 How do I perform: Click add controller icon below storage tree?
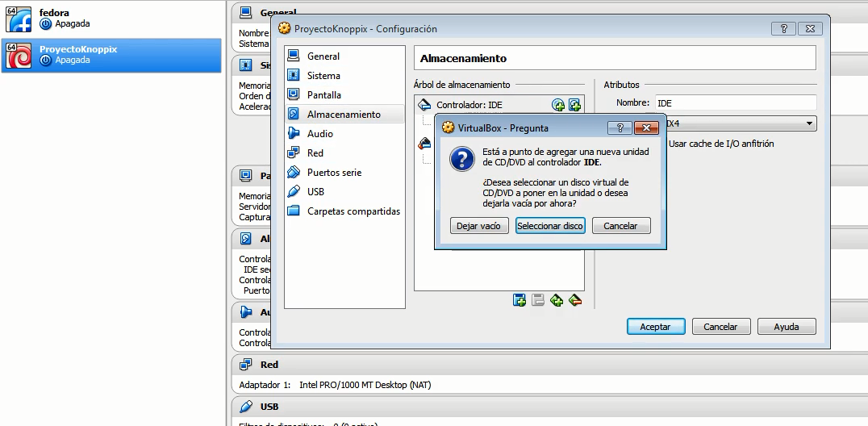coord(520,300)
